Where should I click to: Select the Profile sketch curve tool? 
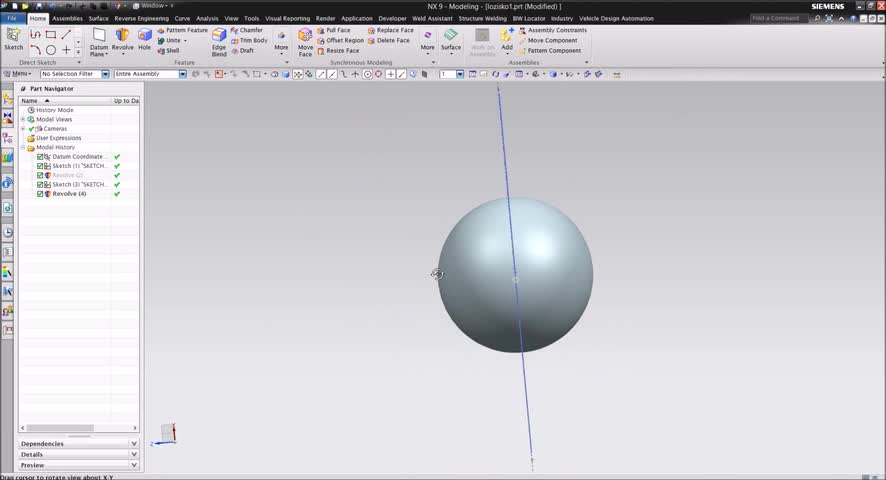point(36,35)
